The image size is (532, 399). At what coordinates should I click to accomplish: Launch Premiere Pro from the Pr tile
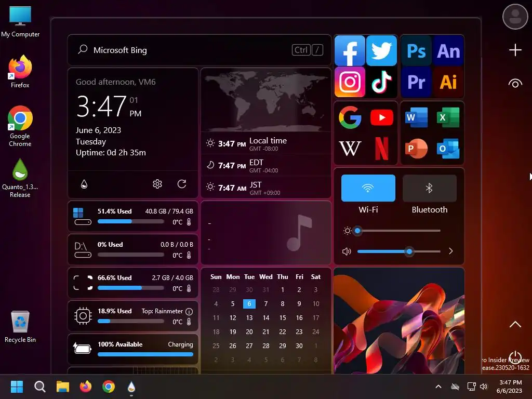pos(416,82)
